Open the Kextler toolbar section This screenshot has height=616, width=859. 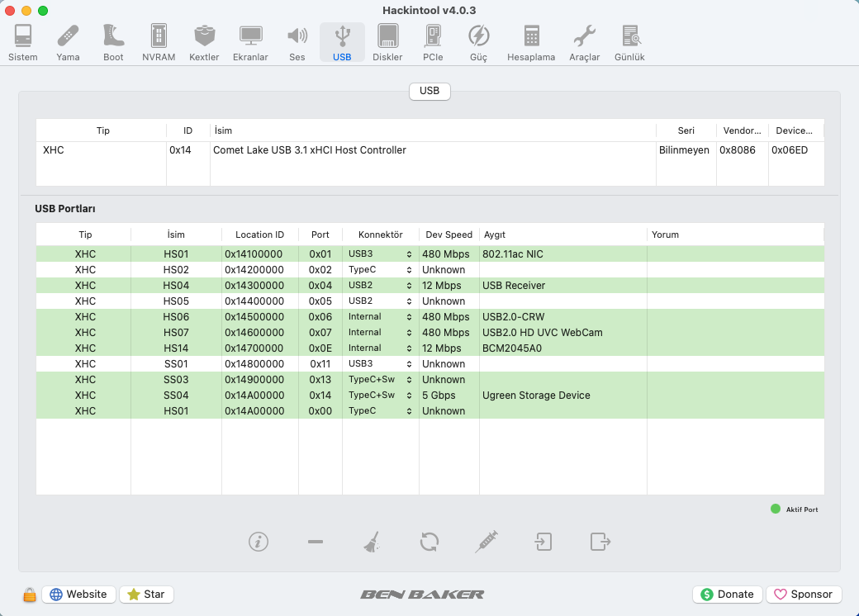point(204,43)
